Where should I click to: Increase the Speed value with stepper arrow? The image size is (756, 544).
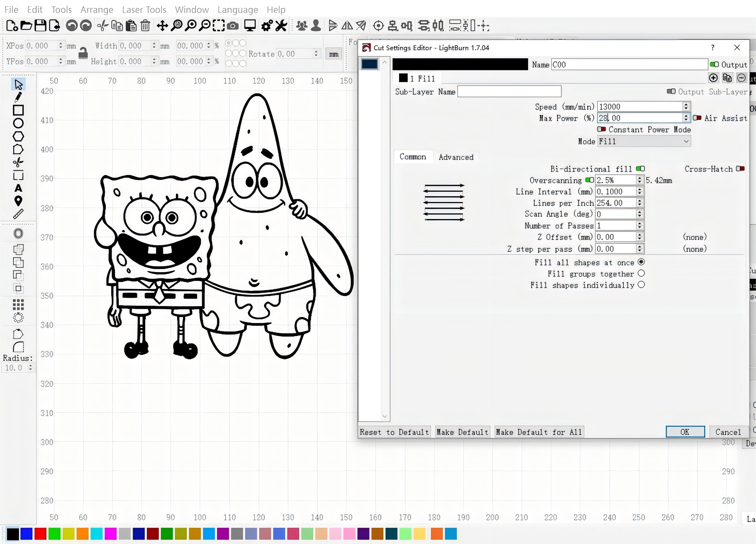686,104
